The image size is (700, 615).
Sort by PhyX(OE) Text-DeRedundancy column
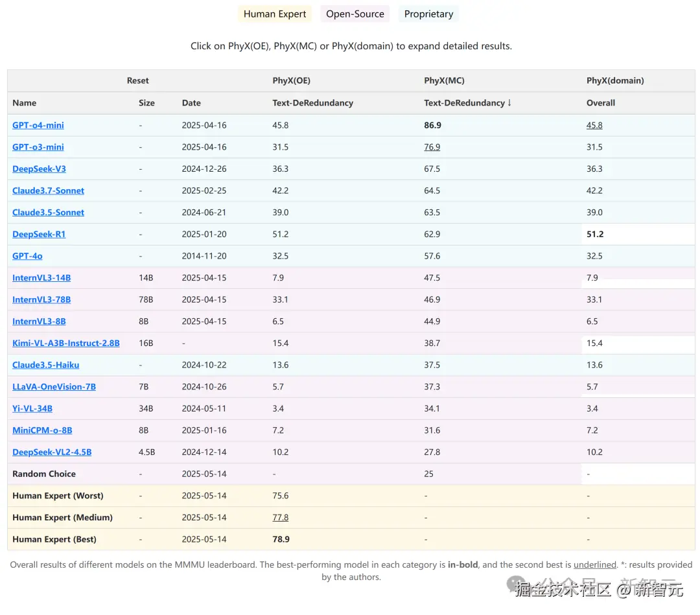[313, 103]
